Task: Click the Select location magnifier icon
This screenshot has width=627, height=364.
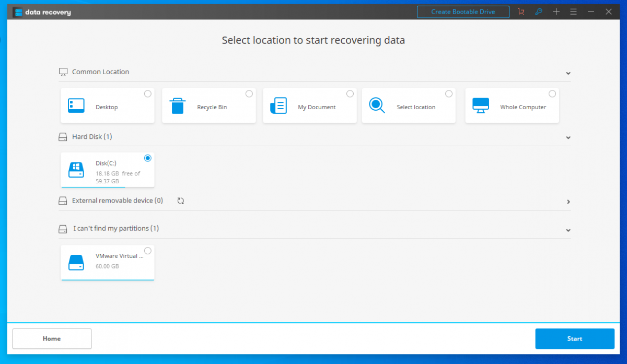Action: pyautogui.click(x=377, y=106)
